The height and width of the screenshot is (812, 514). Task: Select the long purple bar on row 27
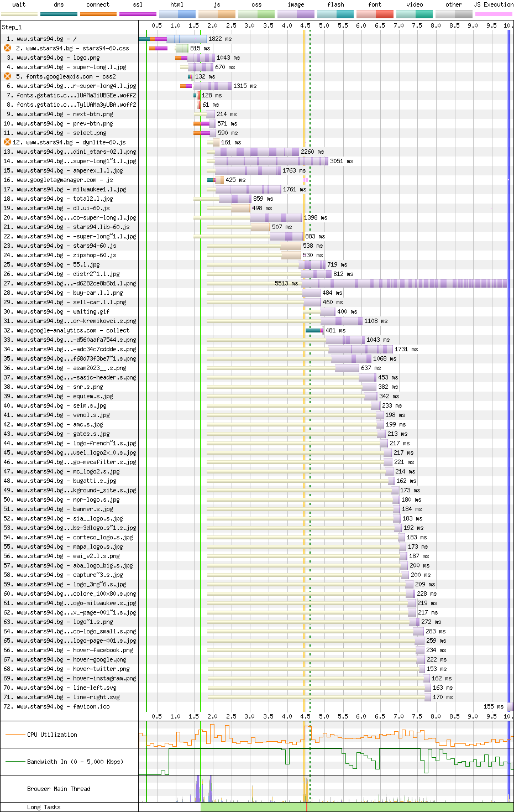404,283
